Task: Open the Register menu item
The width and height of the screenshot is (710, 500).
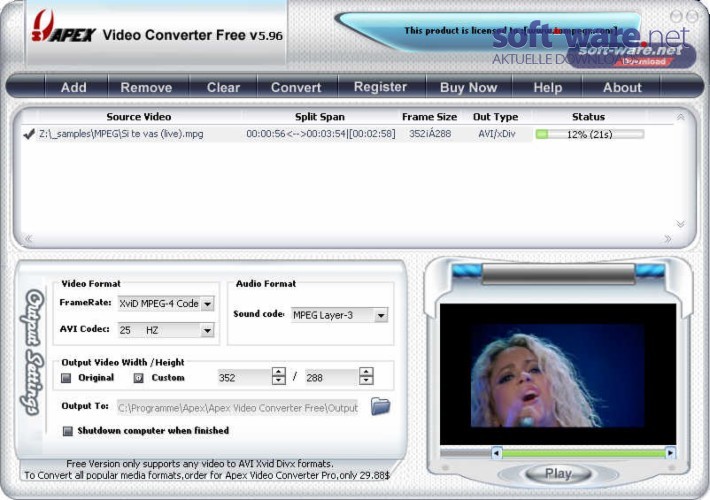Action: click(380, 87)
